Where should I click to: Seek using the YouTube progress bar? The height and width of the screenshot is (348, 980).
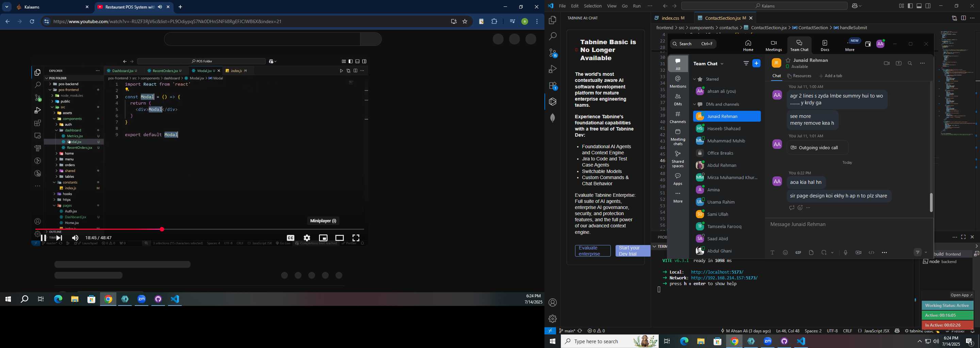pos(200,229)
